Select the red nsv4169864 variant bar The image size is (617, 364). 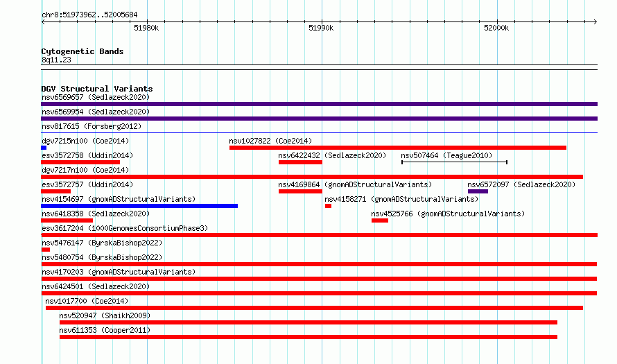pyautogui.click(x=300, y=191)
